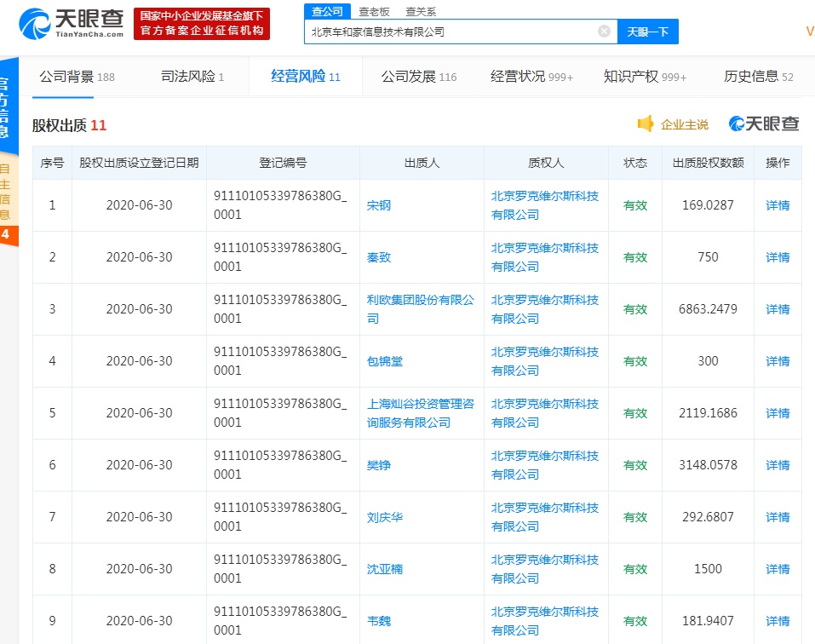Open the 历史信息 section tab
The height and width of the screenshot is (644, 815).
point(758,77)
